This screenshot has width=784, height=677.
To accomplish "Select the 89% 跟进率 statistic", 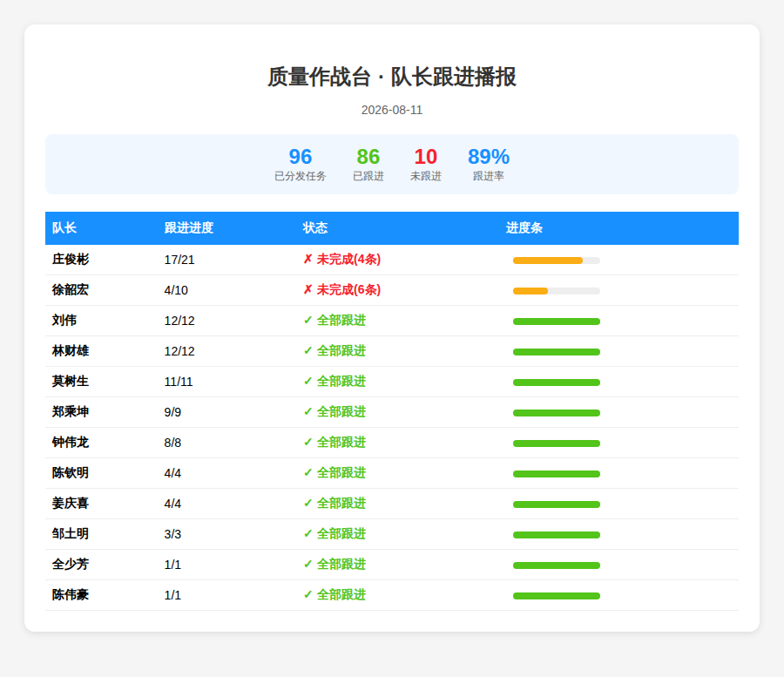I will pyautogui.click(x=489, y=164).
